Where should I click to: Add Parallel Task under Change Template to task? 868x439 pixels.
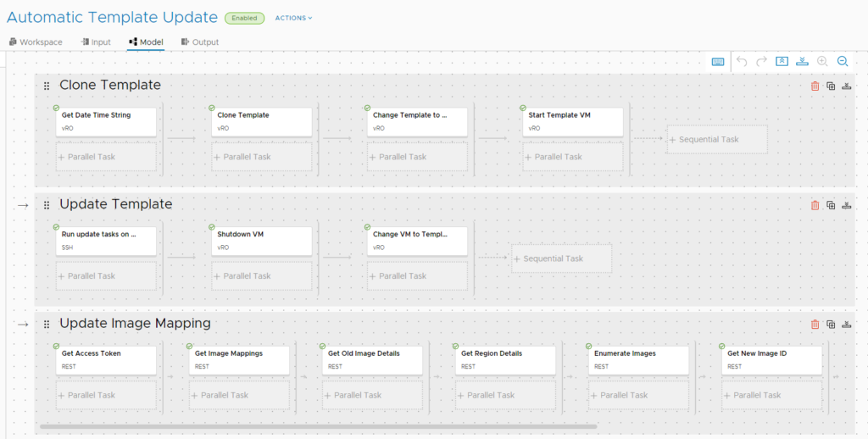[417, 158]
